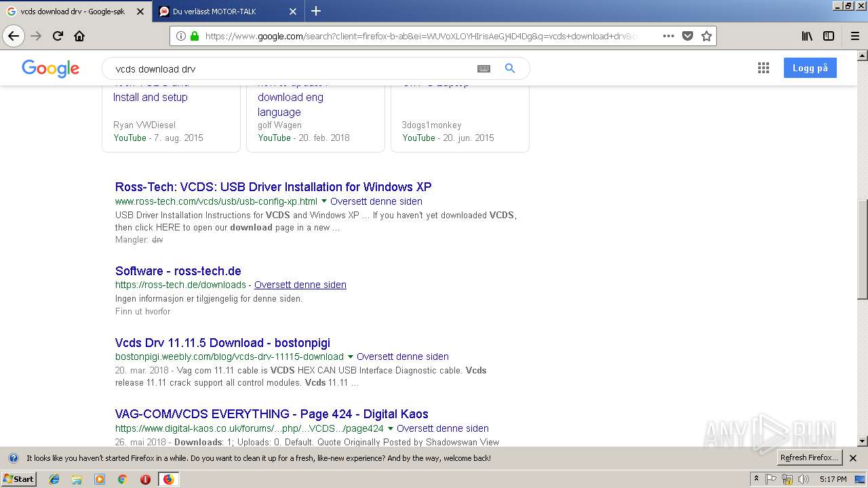Open VAG-COM/VCDS EVERYTHING Page 424 result
The height and width of the screenshot is (488, 868).
(x=272, y=414)
